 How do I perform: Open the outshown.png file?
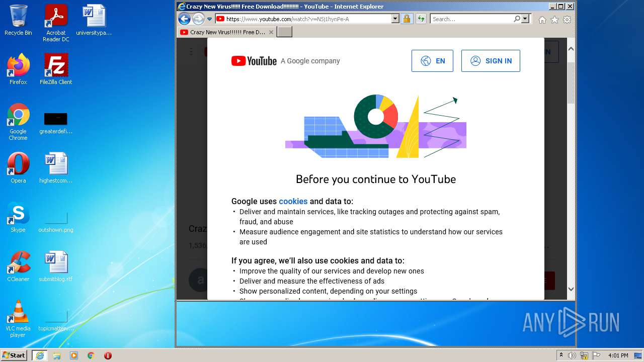tap(56, 221)
